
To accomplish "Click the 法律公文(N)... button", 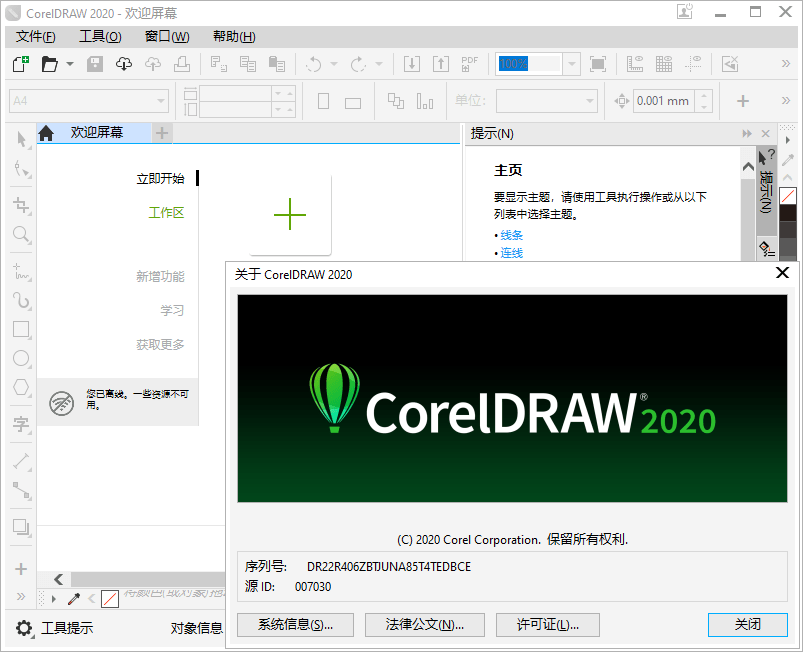I will tap(425, 625).
